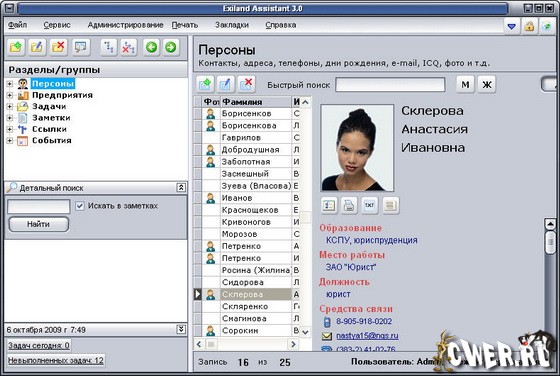
Task: Expand the date panel chevron
Action: click(x=181, y=329)
